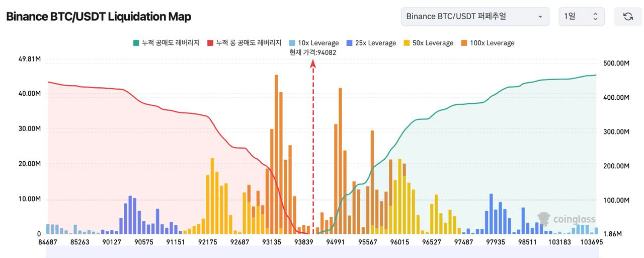644x258 pixels.
Task: Click the tallest orange bar near 93135
Action: [276, 151]
